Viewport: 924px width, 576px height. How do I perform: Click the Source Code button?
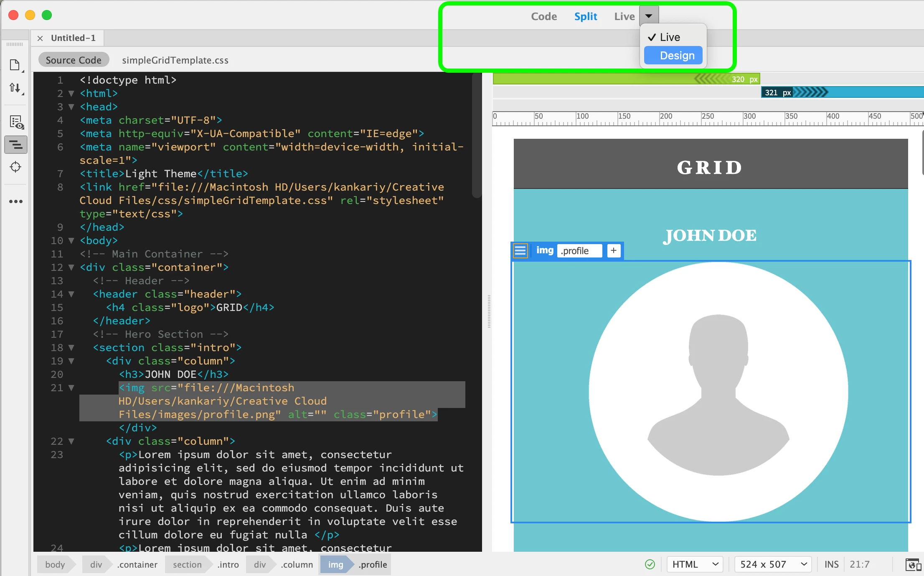tap(74, 60)
